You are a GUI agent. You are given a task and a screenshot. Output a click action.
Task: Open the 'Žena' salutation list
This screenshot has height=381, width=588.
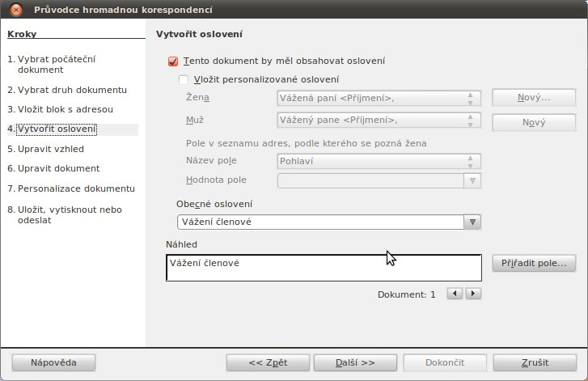(x=379, y=98)
